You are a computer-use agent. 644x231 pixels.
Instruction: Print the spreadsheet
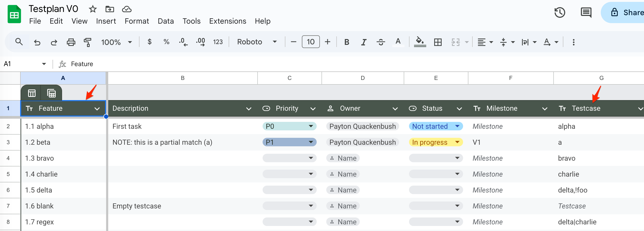click(71, 42)
